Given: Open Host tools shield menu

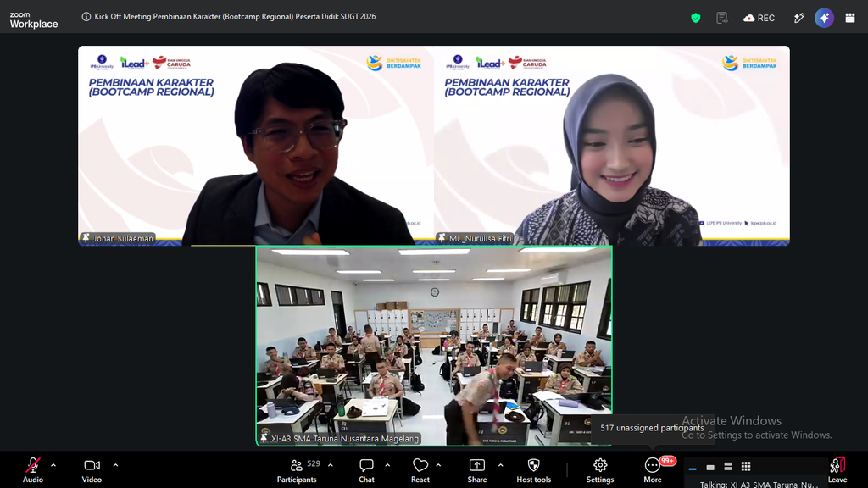Looking at the screenshot, I should [x=534, y=470].
